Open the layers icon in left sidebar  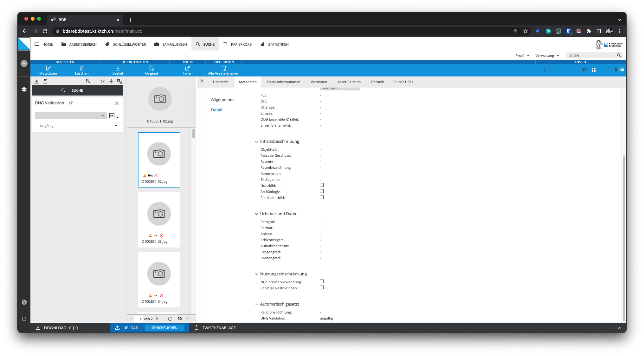24,89
